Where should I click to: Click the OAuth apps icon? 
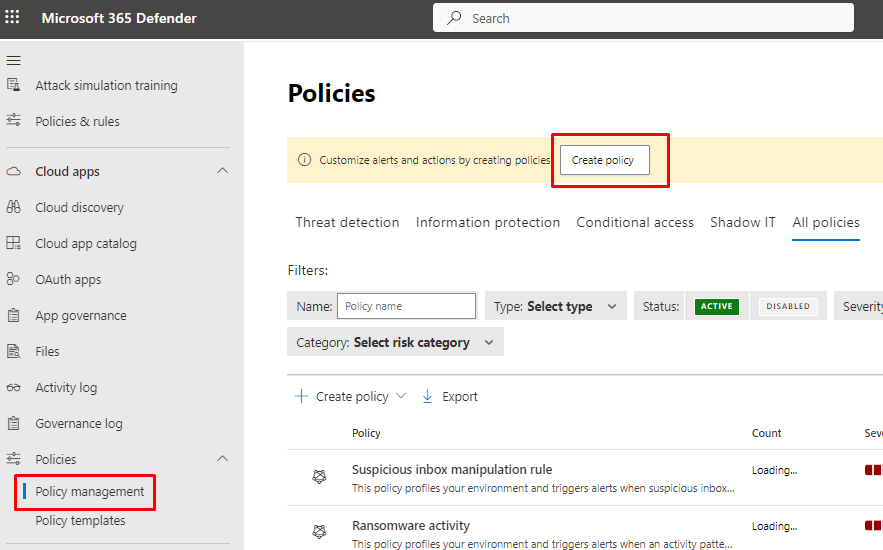[x=14, y=280]
